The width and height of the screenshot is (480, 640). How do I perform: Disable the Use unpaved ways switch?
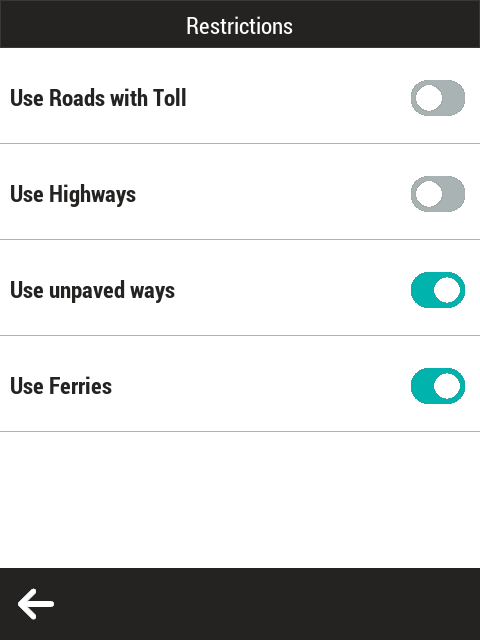[438, 290]
